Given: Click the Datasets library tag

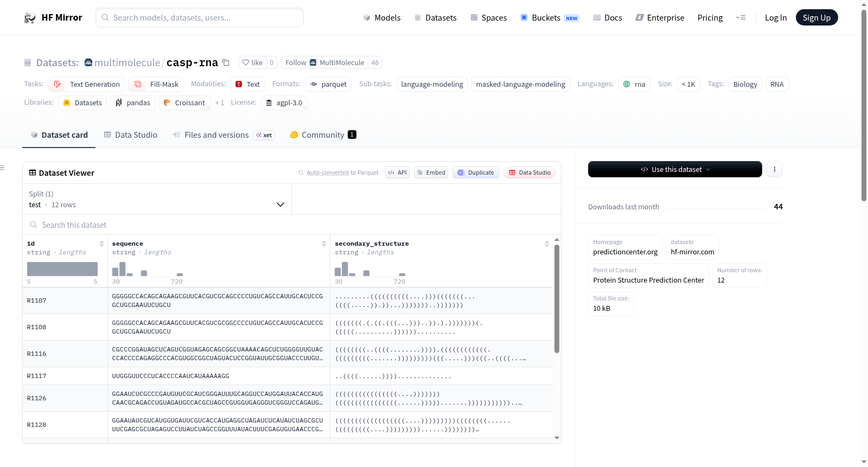Looking at the screenshot, I should tap(82, 103).
